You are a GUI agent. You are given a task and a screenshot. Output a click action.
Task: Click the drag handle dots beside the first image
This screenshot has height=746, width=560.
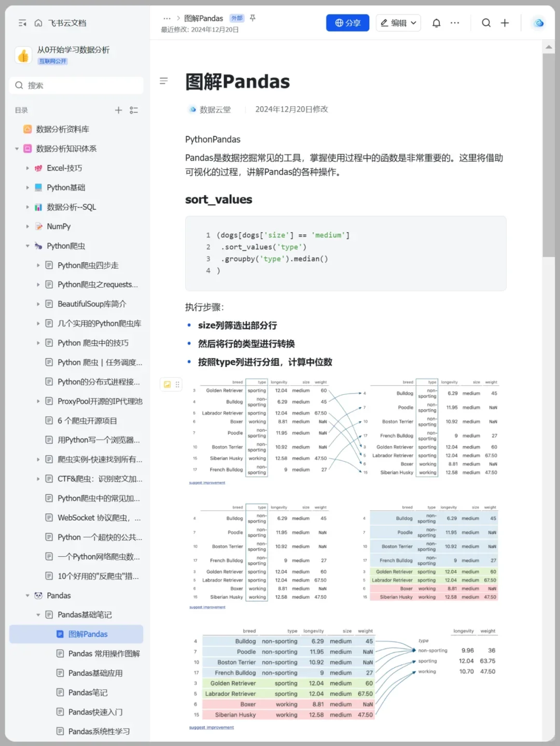(x=177, y=384)
